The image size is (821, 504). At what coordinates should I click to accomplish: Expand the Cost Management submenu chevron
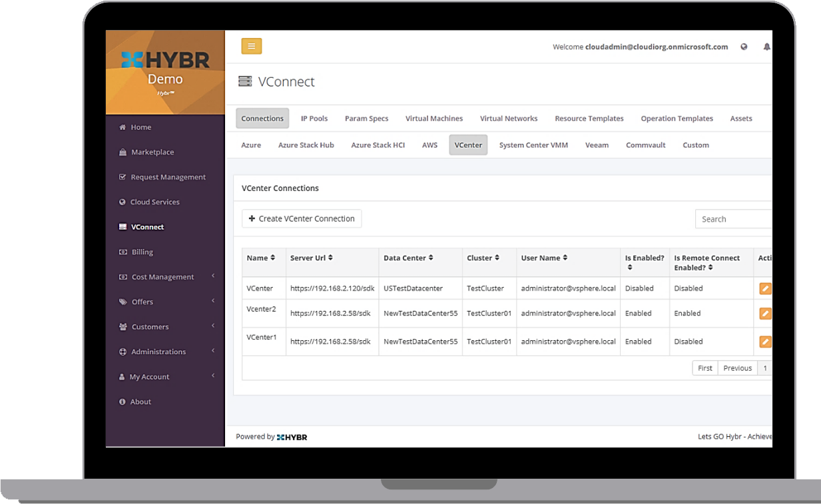click(214, 276)
